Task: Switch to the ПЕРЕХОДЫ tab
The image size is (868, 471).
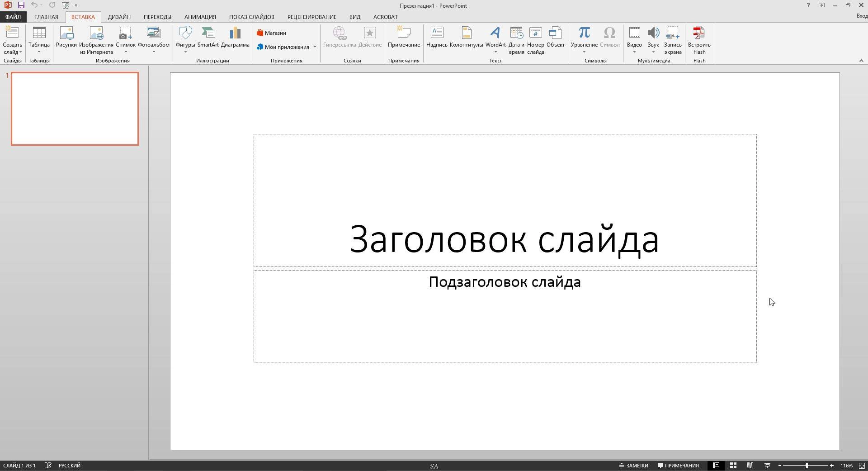Action: pyautogui.click(x=157, y=17)
